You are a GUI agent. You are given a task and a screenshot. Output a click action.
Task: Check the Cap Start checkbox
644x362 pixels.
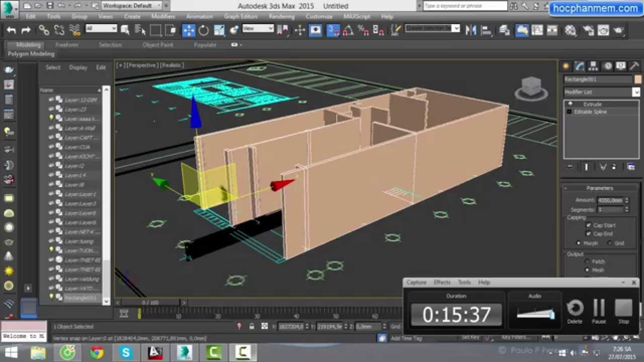pyautogui.click(x=589, y=225)
